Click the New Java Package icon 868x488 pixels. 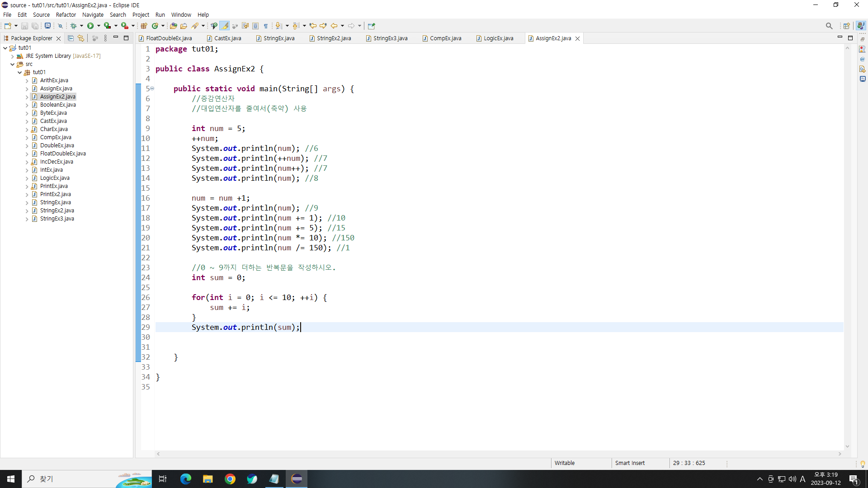[x=144, y=26]
